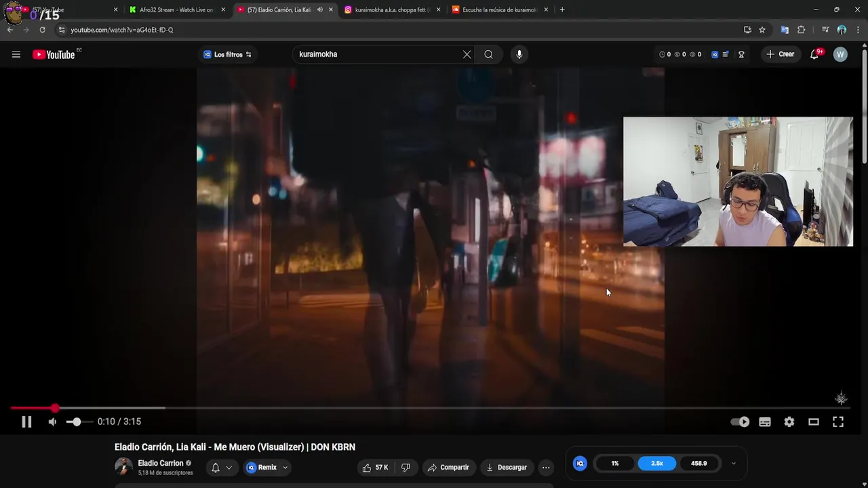Close the kuraimokha Instagram tab
The height and width of the screenshot is (488, 868).
point(438,9)
